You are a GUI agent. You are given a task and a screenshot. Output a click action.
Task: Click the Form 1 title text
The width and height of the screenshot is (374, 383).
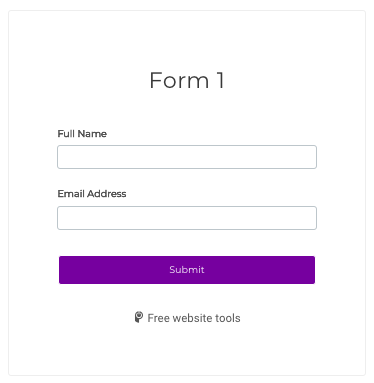tap(187, 80)
